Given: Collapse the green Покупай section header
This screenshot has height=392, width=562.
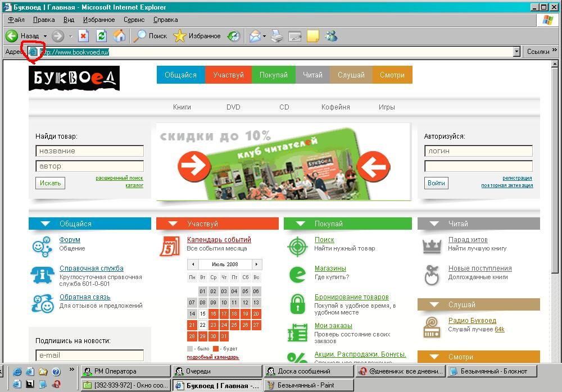Looking at the screenshot, I should (348, 224).
